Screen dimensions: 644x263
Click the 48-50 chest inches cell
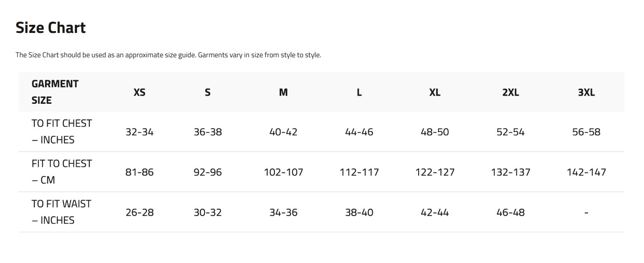(435, 132)
